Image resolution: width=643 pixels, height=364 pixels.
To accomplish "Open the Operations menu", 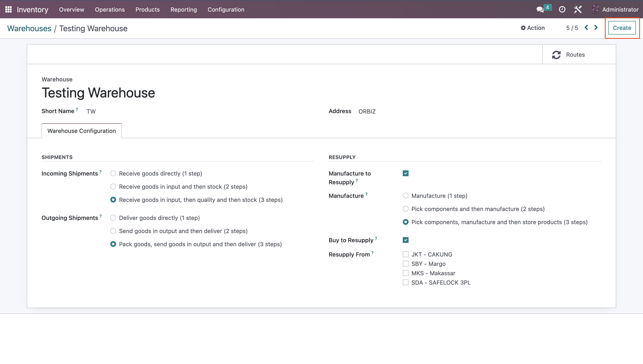I will click(x=110, y=10).
